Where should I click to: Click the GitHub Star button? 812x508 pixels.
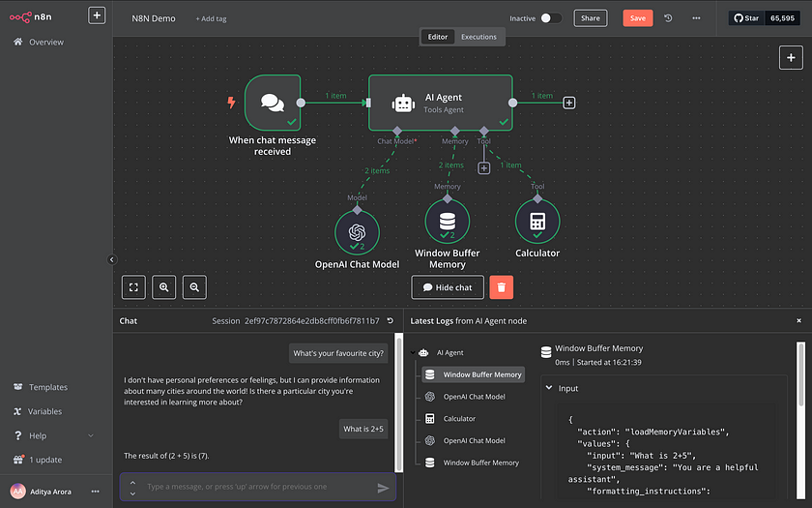(x=746, y=18)
